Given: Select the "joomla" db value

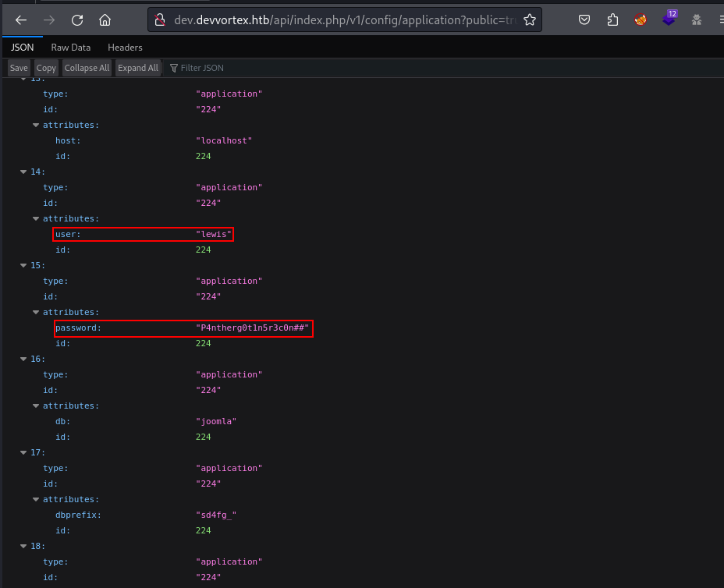Looking at the screenshot, I should 216,421.
